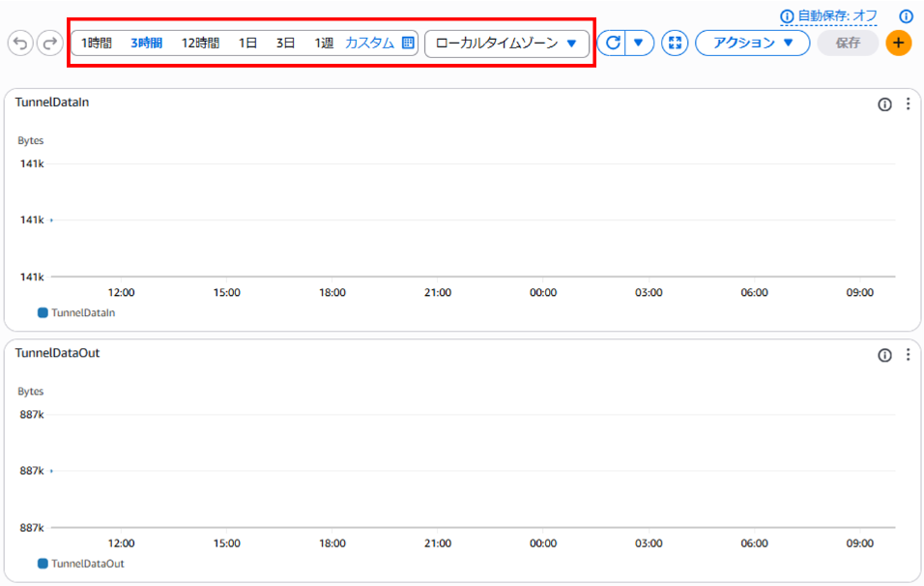The height and width of the screenshot is (586, 924).
Task: Show info for the TunnelDataIn widget
Action: (884, 104)
